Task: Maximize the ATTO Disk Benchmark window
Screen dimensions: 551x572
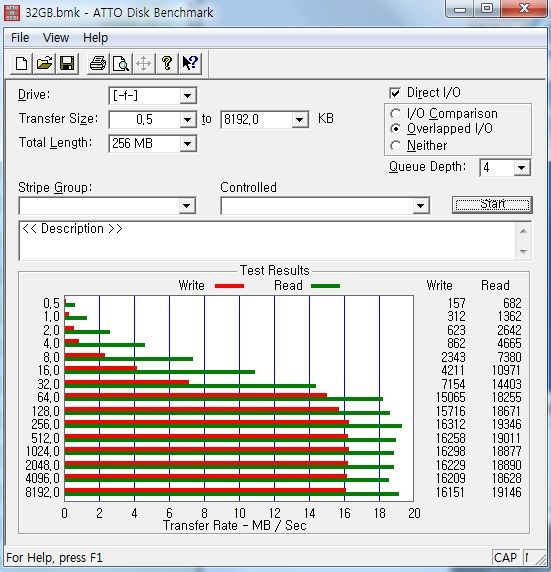Action: tap(487, 9)
